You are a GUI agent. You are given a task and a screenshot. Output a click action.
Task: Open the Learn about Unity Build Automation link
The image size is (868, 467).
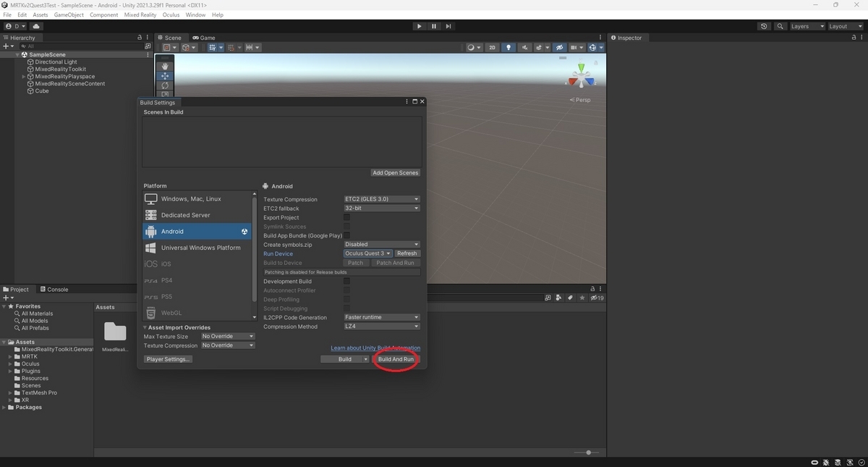click(x=375, y=348)
